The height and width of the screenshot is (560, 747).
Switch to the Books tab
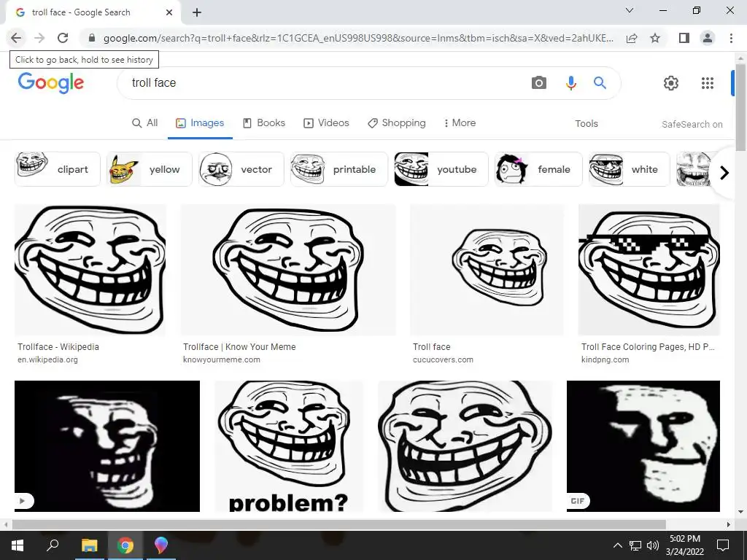pyautogui.click(x=264, y=122)
